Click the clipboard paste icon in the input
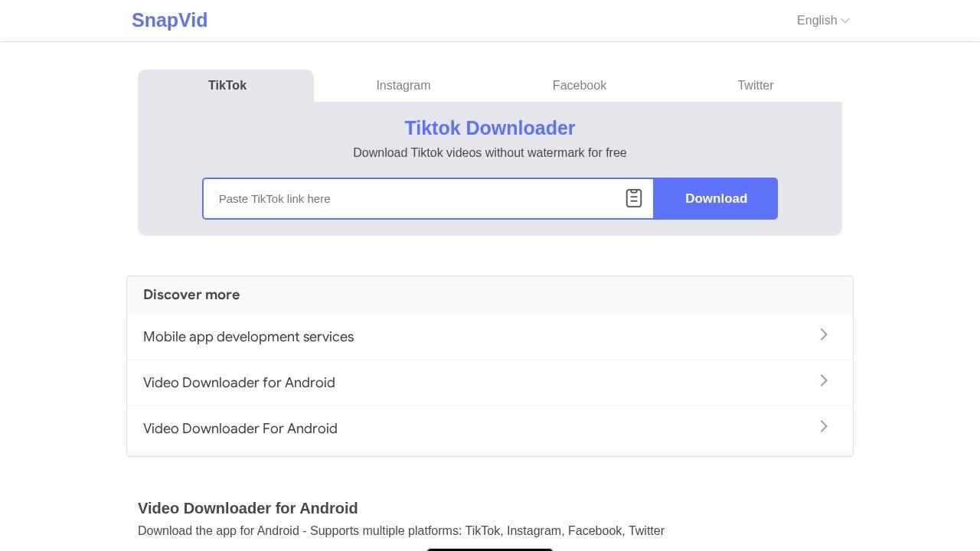 pos(633,198)
